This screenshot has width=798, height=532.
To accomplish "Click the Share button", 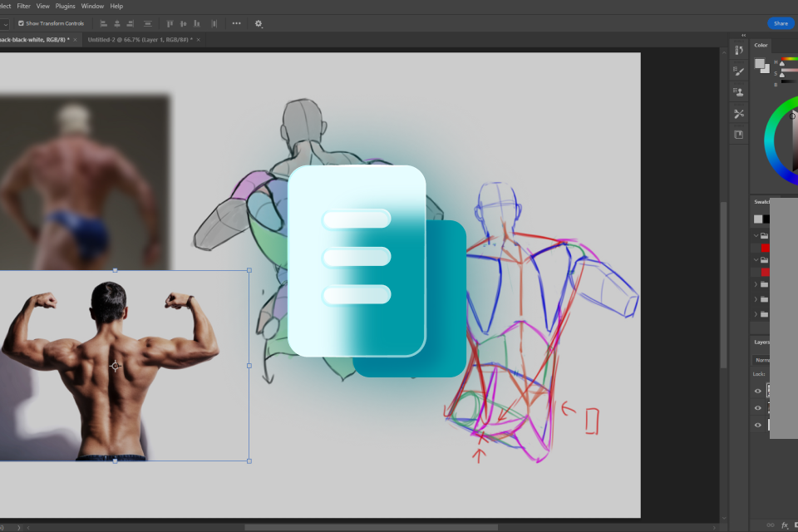I will (x=781, y=23).
